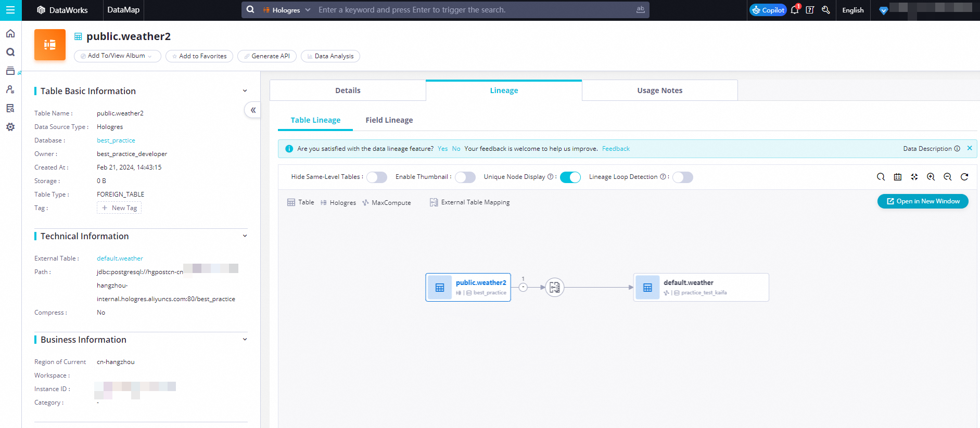Viewport: 980px width, 428px height.
Task: Answer Yes to the lineage satisfaction prompt
Action: (x=443, y=149)
